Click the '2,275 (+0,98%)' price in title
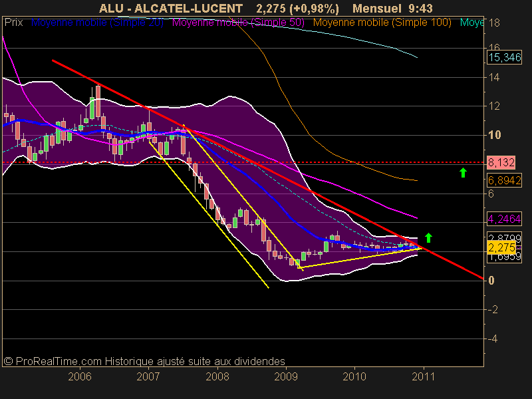 point(297,9)
